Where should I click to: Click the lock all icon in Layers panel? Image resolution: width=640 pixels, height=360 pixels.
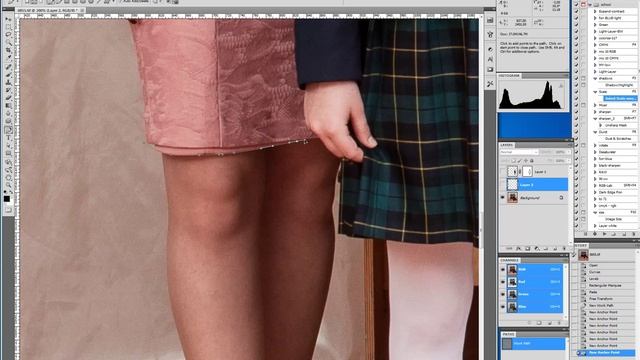(532, 161)
